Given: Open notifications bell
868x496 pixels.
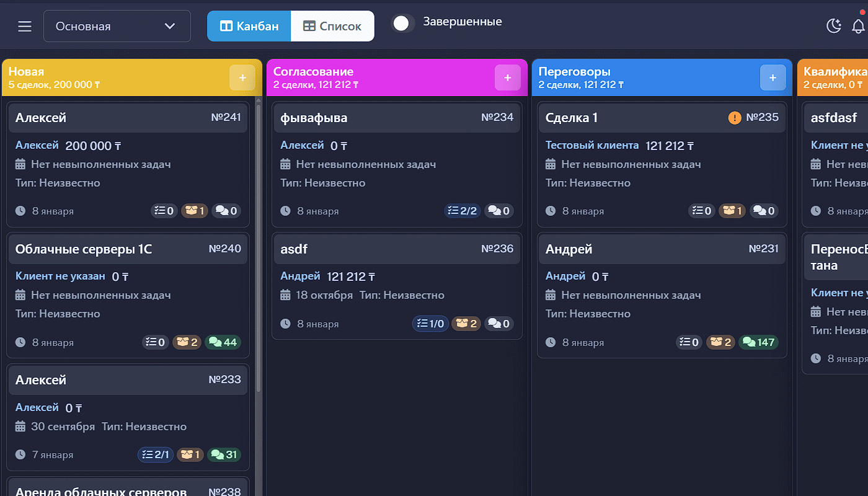Looking at the screenshot, I should 858,26.
